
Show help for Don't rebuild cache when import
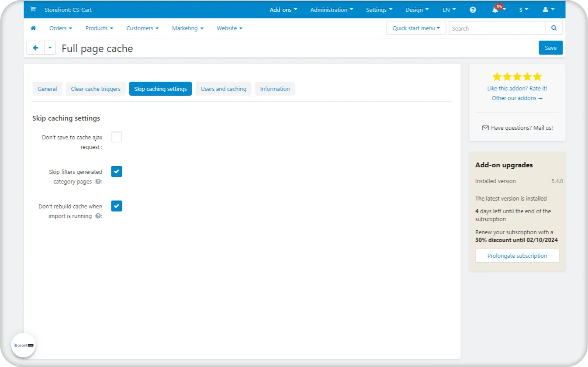pyautogui.click(x=98, y=216)
